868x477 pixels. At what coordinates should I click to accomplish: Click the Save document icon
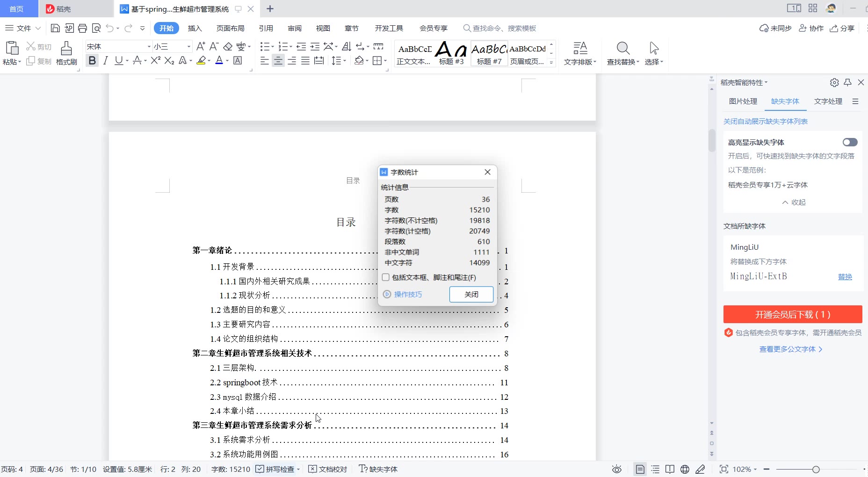pos(55,28)
